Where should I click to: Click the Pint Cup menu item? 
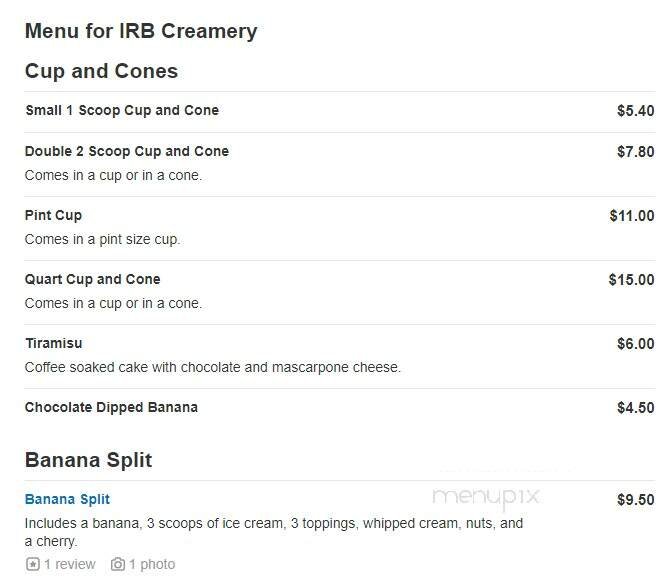coord(54,215)
